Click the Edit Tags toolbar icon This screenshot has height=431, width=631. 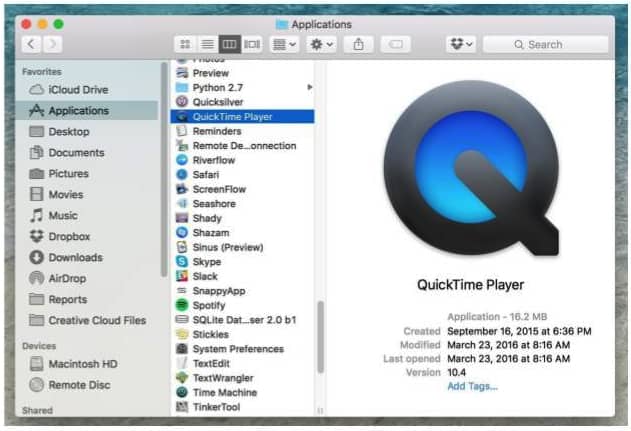395,45
